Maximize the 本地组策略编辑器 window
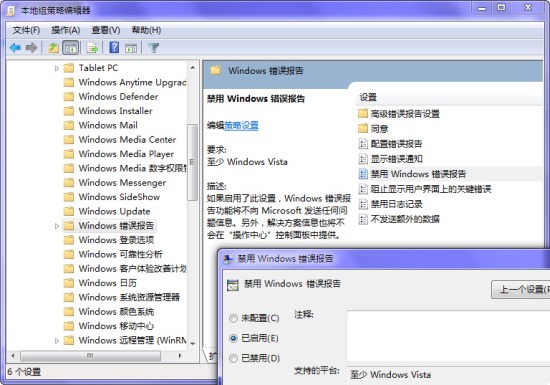Image resolution: width=550 pixels, height=385 pixels. click(502, 7)
